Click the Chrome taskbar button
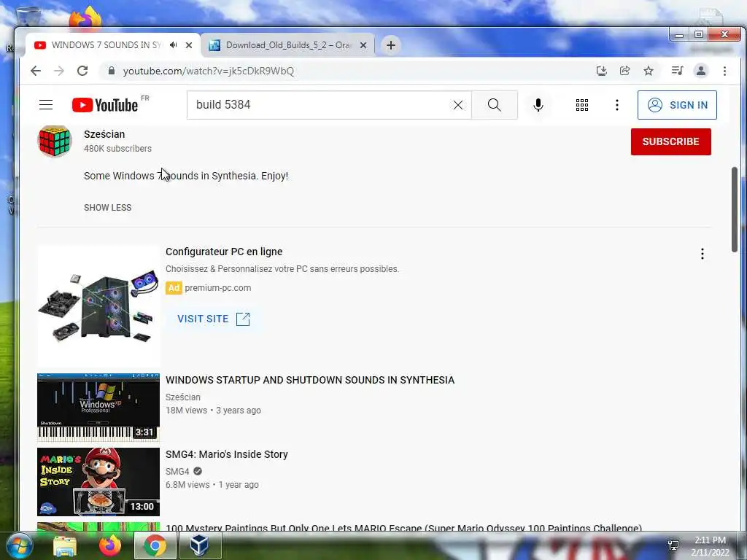The image size is (747, 560). tap(155, 545)
